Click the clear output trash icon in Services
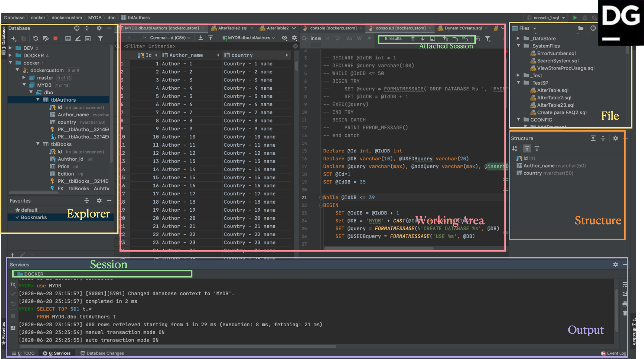This screenshot has width=644, height=359. pyautogui.click(x=625, y=313)
